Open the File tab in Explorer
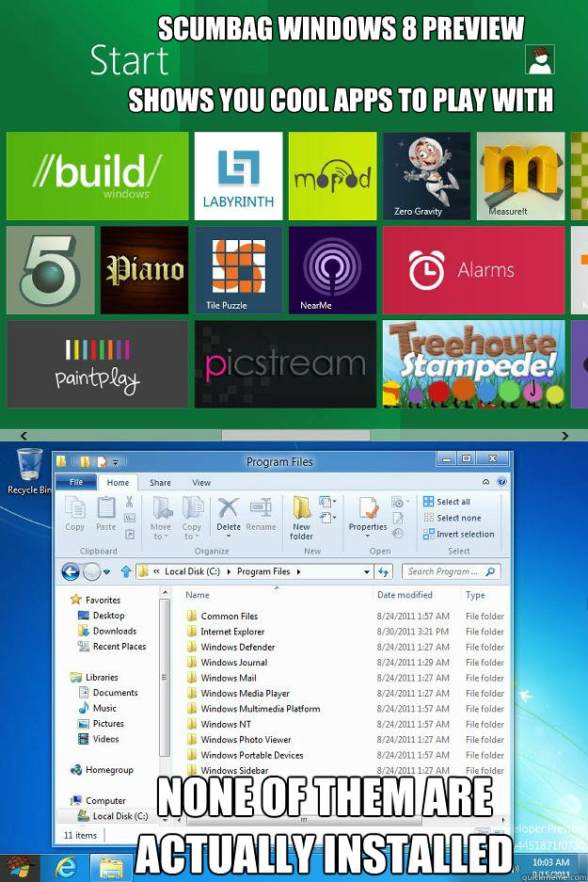Viewport: 588px width, 882px height. (76, 482)
